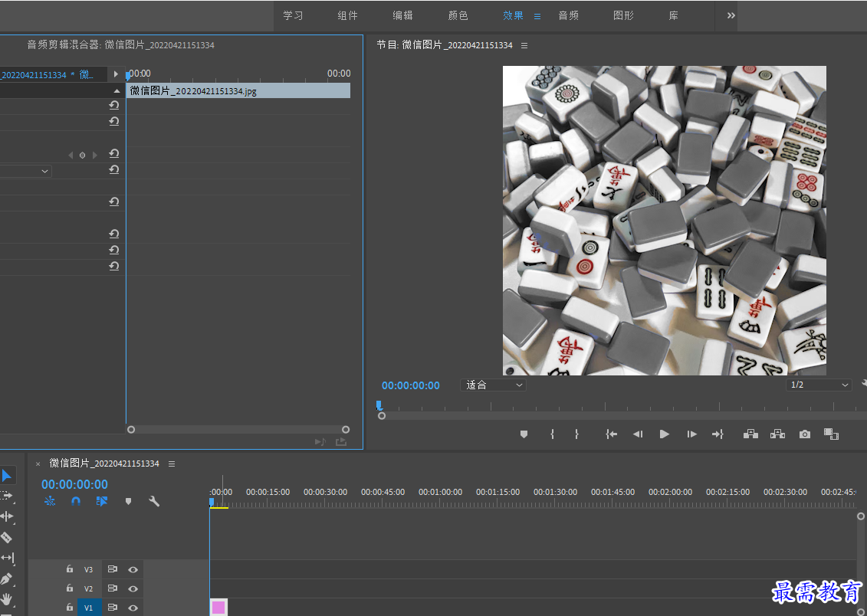Play the program monitor
This screenshot has height=616, width=867.
click(x=665, y=434)
